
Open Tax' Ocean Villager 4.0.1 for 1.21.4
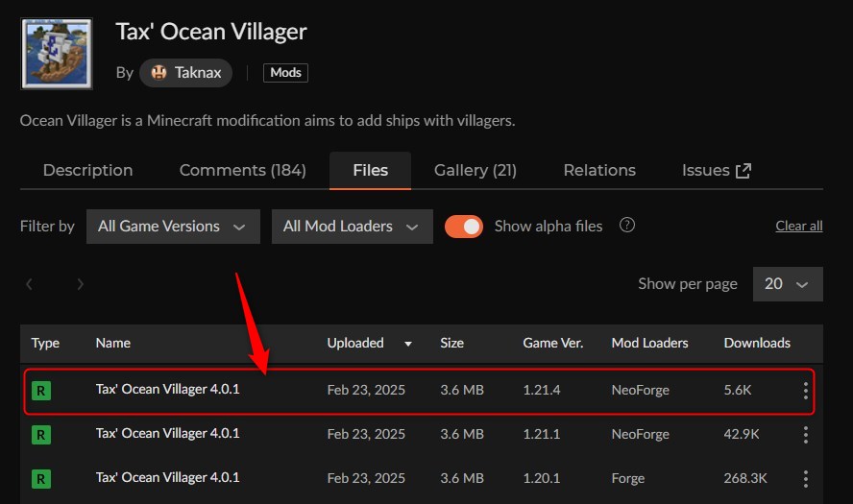(167, 390)
